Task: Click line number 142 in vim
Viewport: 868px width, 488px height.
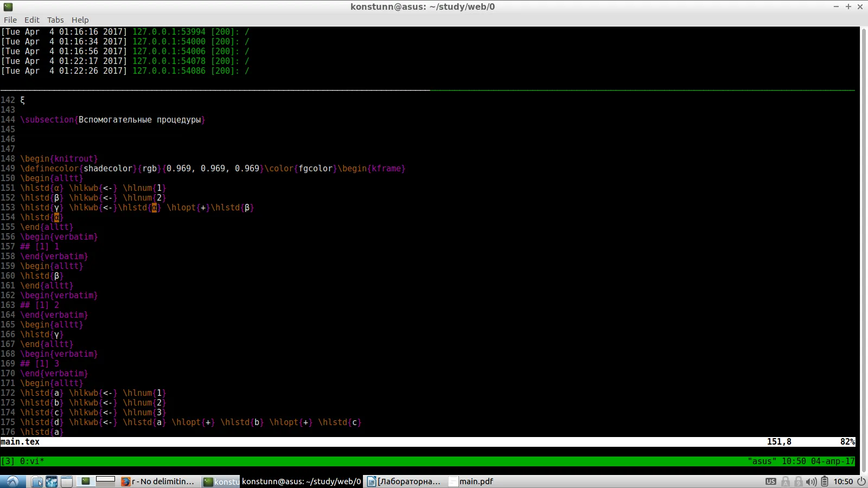Action: click(x=8, y=100)
